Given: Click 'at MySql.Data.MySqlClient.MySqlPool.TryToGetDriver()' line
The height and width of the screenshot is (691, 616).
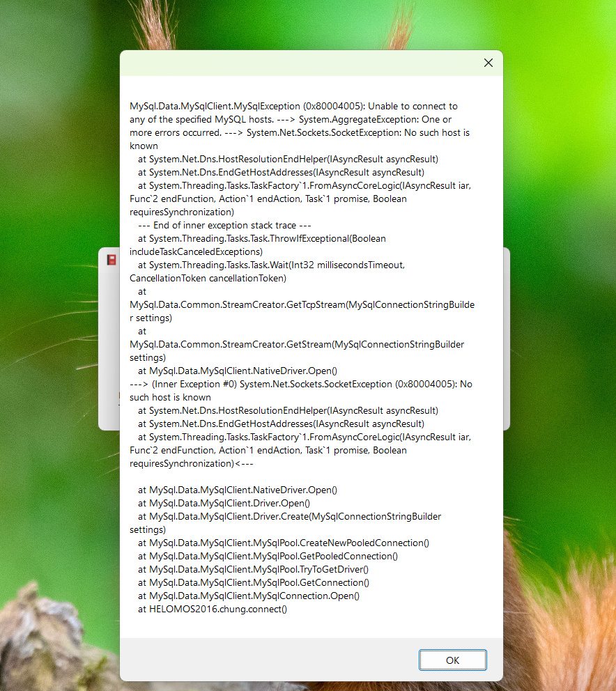Looking at the screenshot, I should (x=253, y=569).
